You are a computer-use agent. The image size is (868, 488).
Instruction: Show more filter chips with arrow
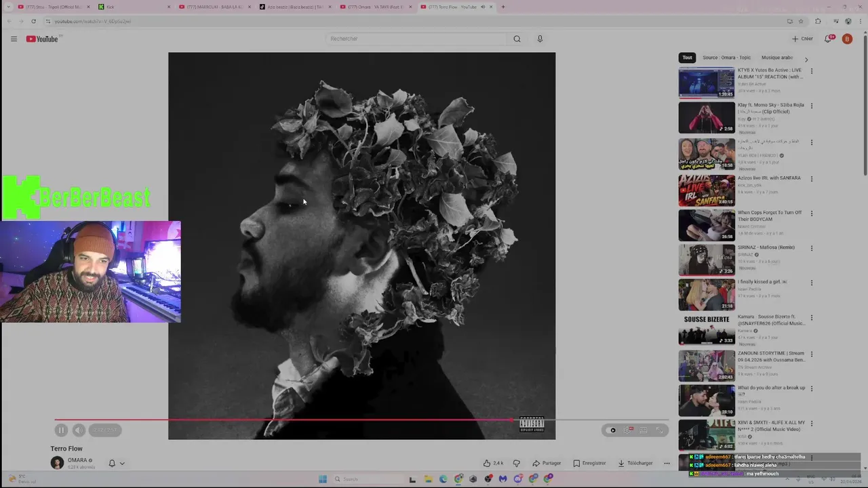pos(806,59)
